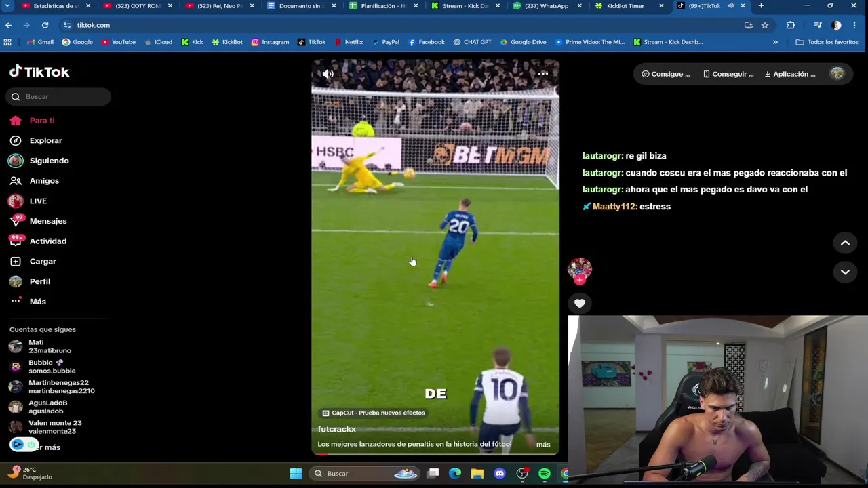868x488 pixels.
Task: Open the Facebook bookmark
Action: [x=426, y=42]
